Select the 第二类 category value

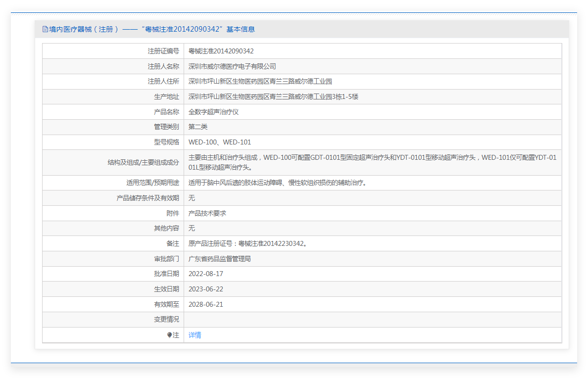pos(197,127)
